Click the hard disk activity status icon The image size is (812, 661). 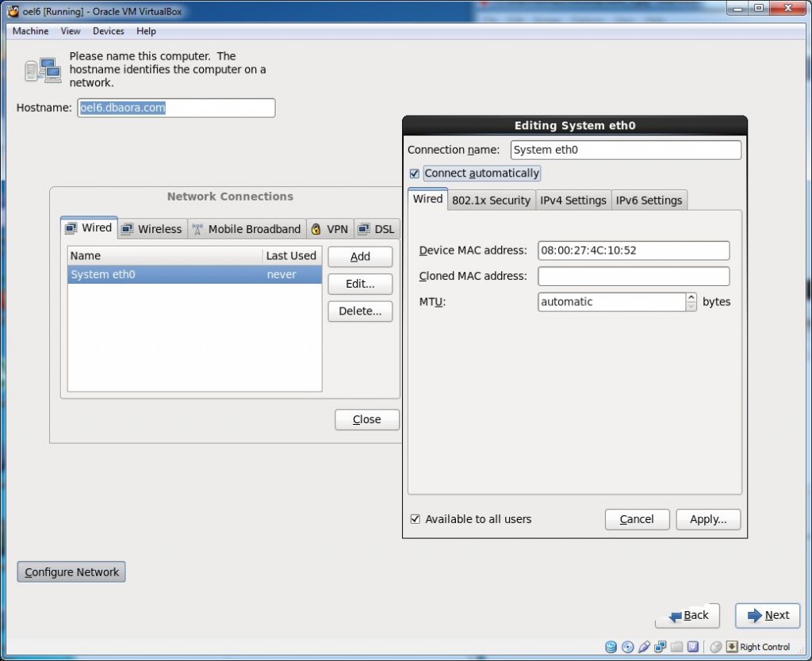pyautogui.click(x=611, y=647)
